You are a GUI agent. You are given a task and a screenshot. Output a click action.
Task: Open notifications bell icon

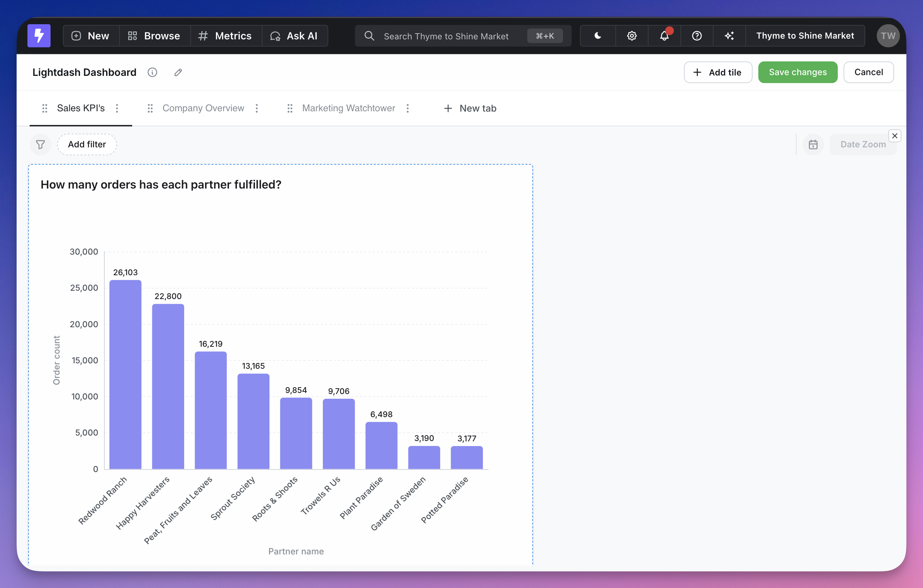(x=664, y=36)
